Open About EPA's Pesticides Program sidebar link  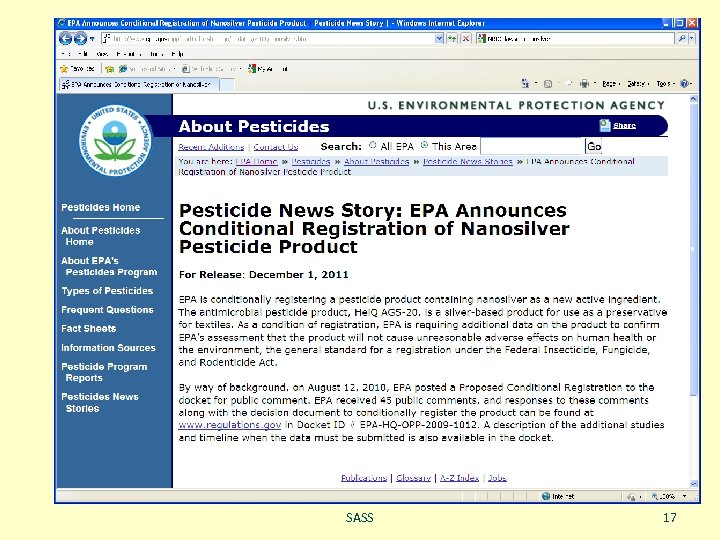coord(109,266)
